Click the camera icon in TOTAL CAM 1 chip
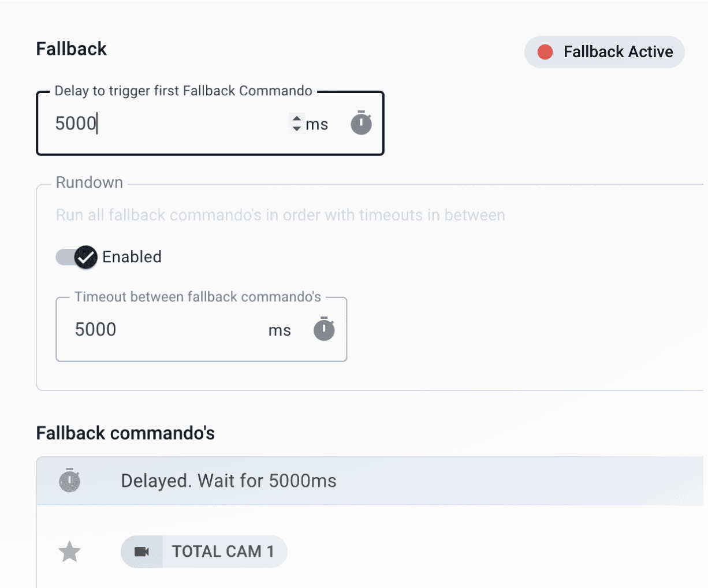The width and height of the screenshot is (708, 588). point(141,552)
